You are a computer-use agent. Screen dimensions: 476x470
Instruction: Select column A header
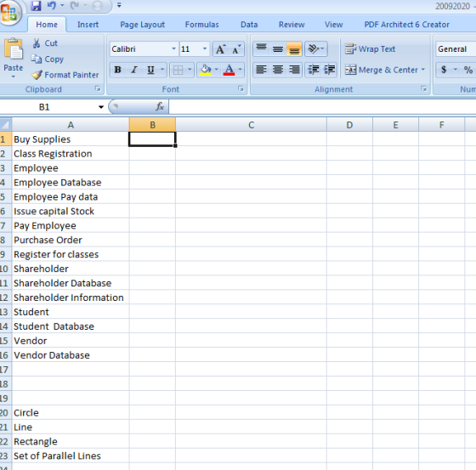71,125
